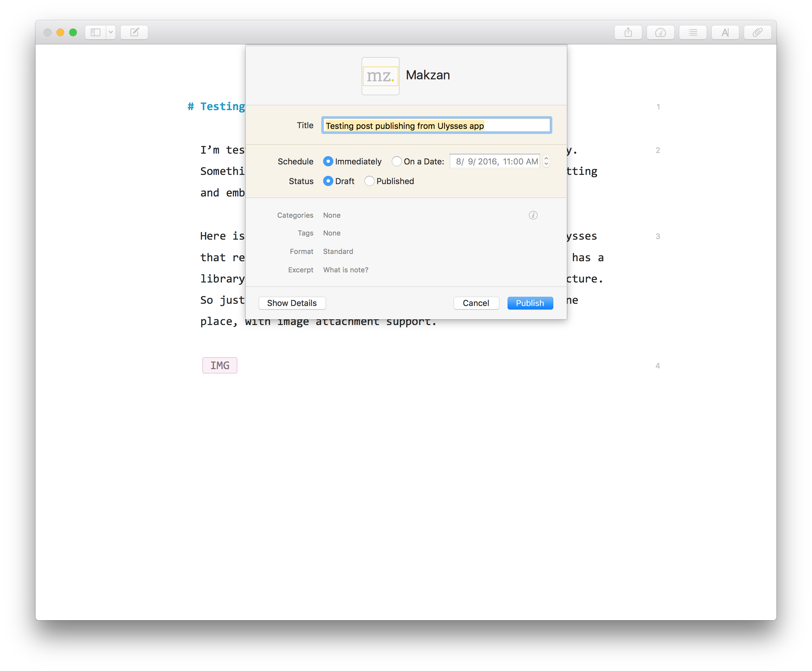The height and width of the screenshot is (671, 812).
Task: Click the schedule date and time field
Action: click(x=495, y=162)
